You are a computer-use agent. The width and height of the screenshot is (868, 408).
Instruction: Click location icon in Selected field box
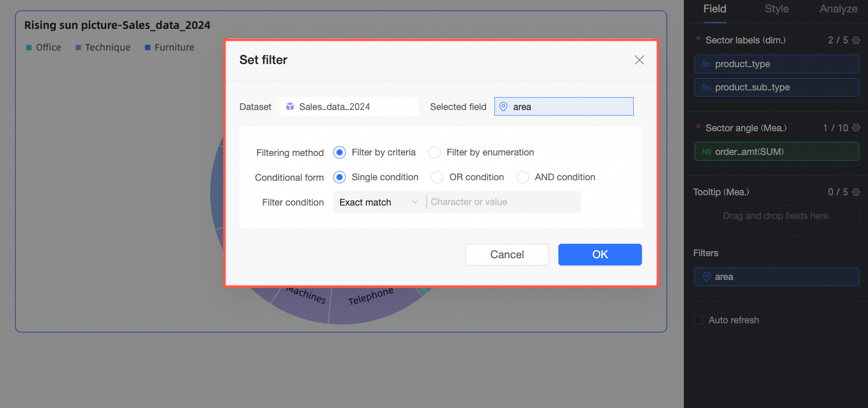coord(504,106)
